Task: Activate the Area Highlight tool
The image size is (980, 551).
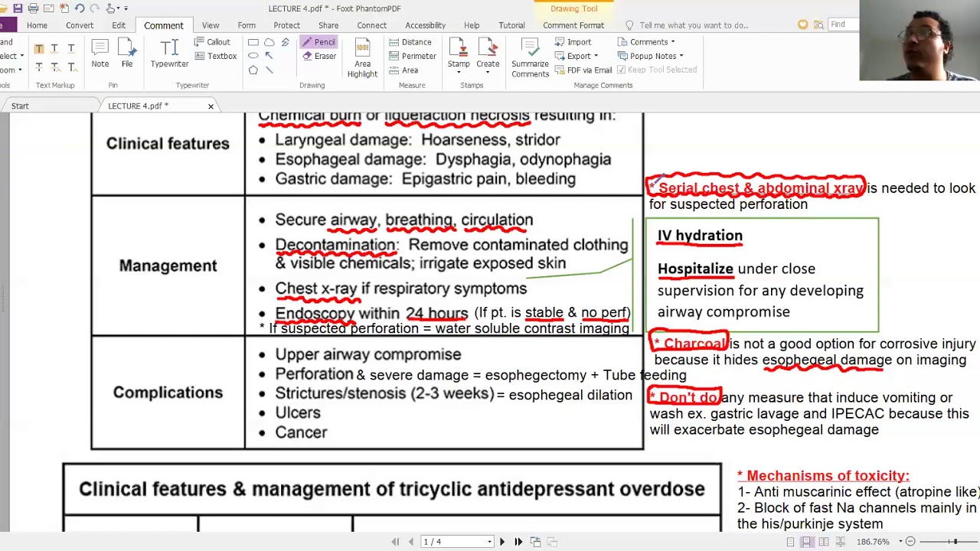Action: (362, 58)
